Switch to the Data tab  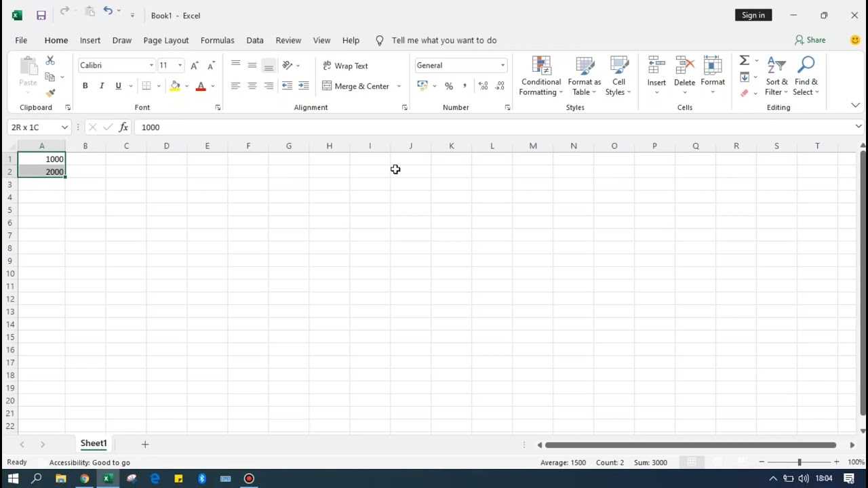click(255, 40)
